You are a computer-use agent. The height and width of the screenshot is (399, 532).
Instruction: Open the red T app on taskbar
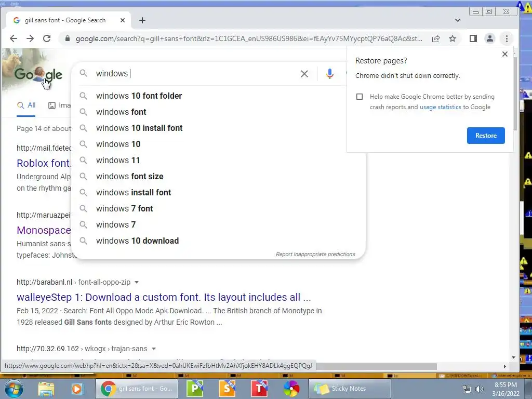[259, 389]
